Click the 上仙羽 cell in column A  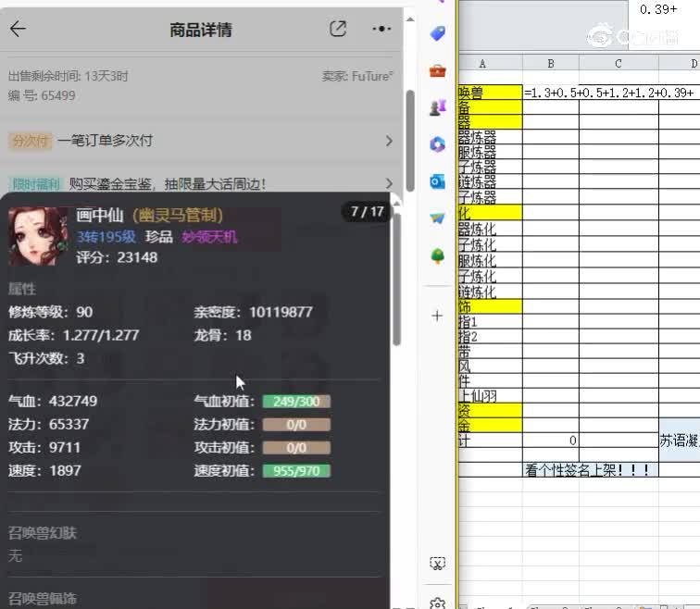point(490,396)
